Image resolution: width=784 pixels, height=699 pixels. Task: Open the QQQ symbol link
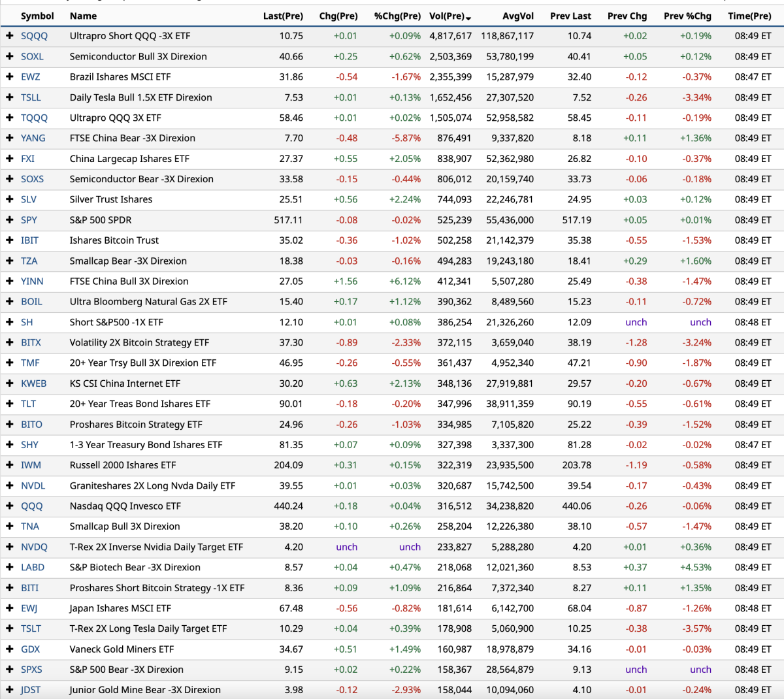click(x=31, y=506)
